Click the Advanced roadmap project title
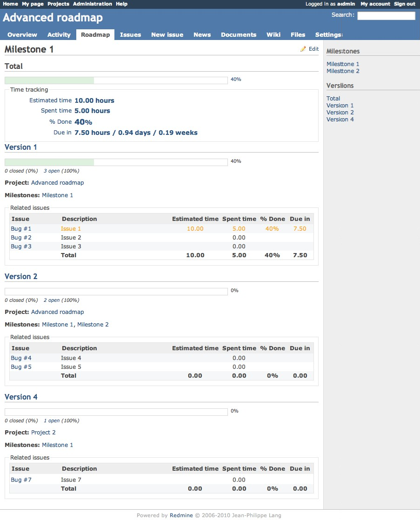This screenshot has width=420, height=520. [53, 17]
